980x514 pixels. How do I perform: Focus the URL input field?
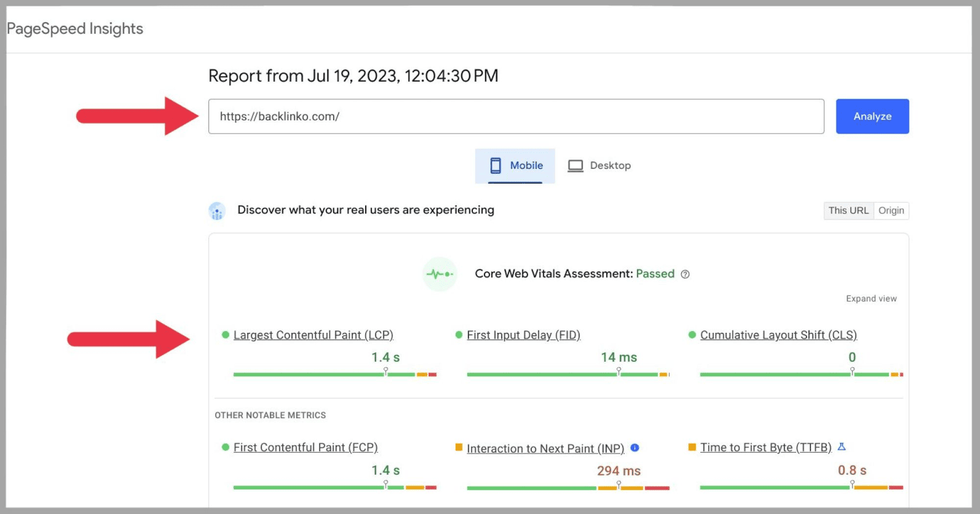(x=516, y=116)
